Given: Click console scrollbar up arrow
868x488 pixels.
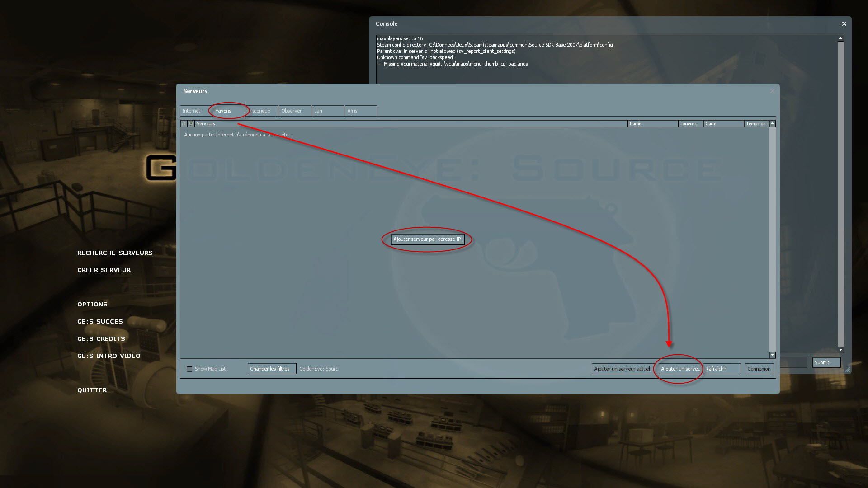Looking at the screenshot, I should [840, 38].
